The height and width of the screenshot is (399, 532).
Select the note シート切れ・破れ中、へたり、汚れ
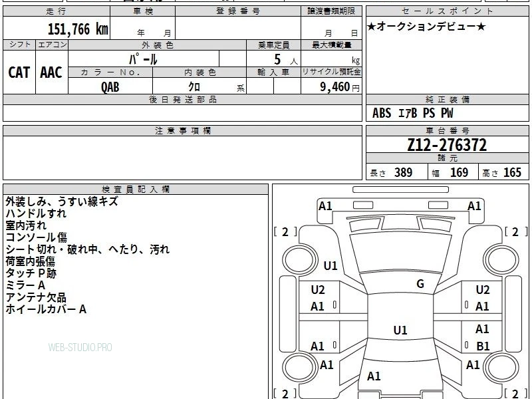(x=87, y=249)
